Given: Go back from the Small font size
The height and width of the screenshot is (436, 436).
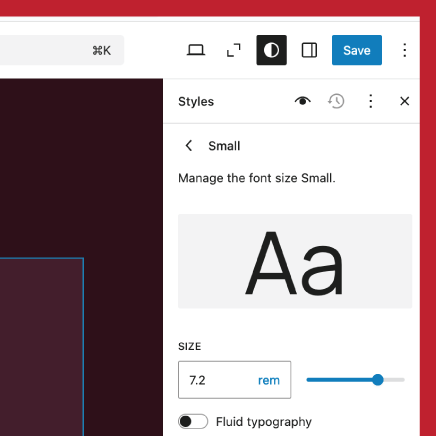Looking at the screenshot, I should tap(189, 146).
